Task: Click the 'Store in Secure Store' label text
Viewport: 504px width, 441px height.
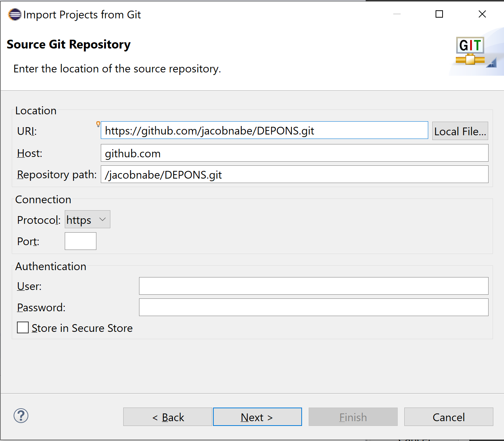Action: 82,328
